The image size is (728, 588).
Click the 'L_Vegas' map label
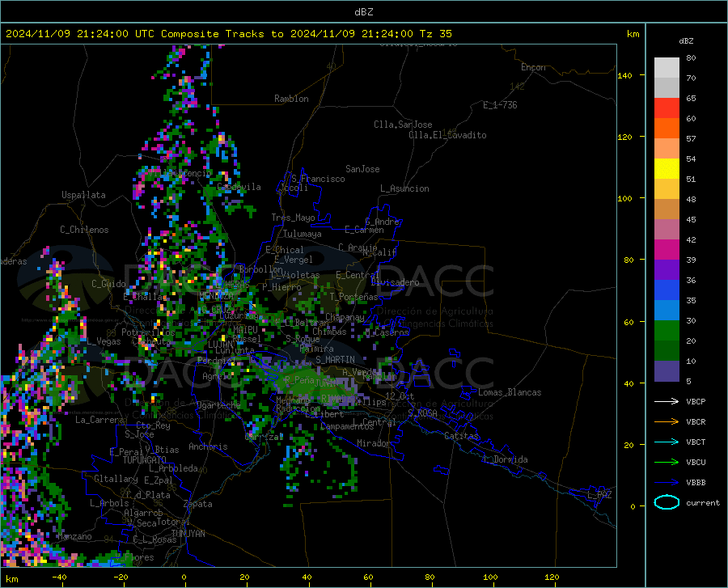[104, 341]
